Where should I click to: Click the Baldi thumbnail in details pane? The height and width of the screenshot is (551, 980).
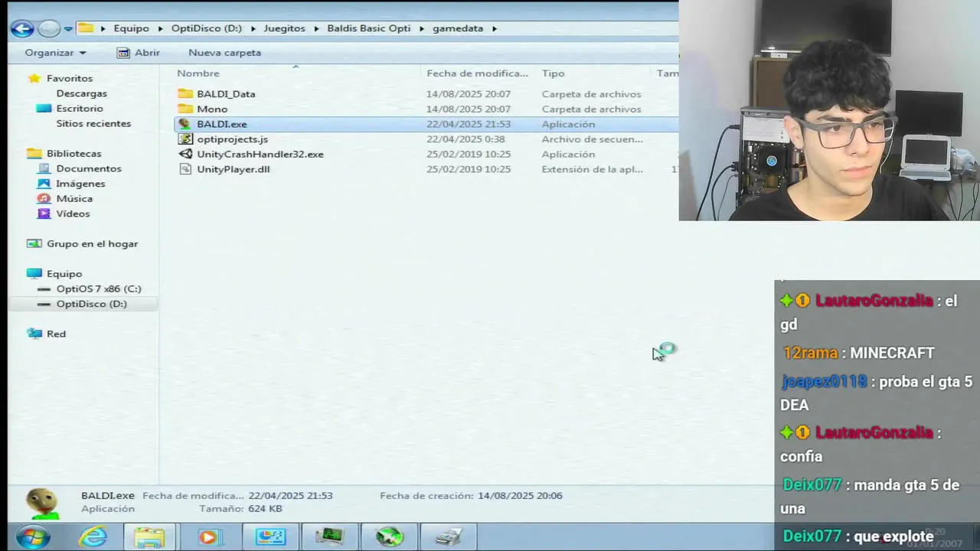(42, 502)
